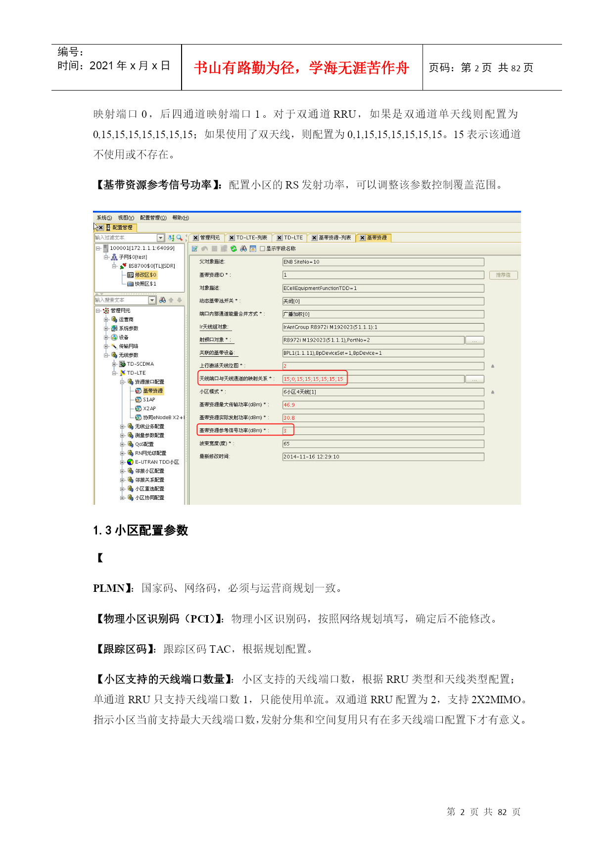The width and height of the screenshot is (614, 868).
Task: Select S1AP tree item
Action: click(x=149, y=400)
